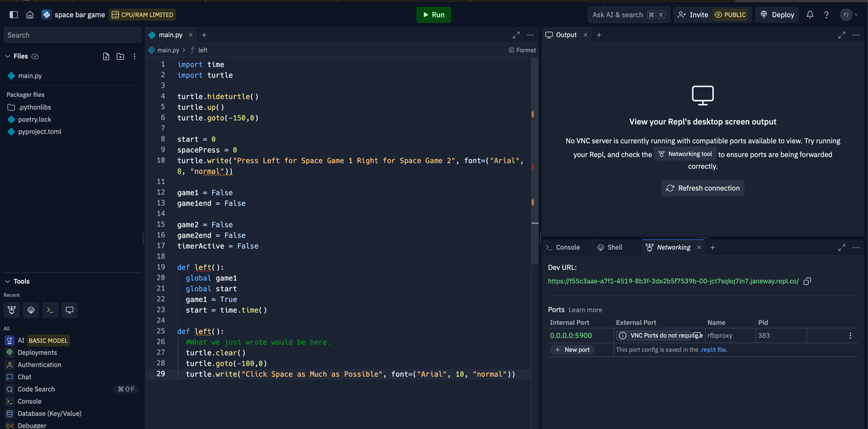
Task: Collapse the Tools section
Action: point(8,281)
